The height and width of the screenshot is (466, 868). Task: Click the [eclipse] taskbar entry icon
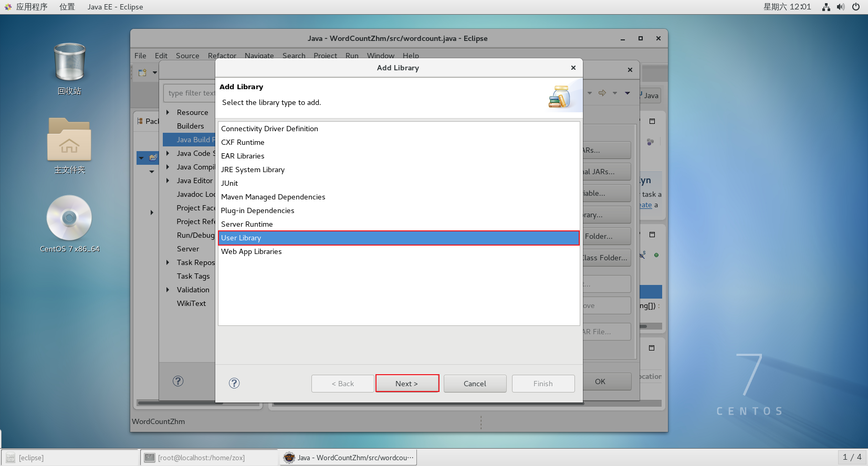click(10, 458)
